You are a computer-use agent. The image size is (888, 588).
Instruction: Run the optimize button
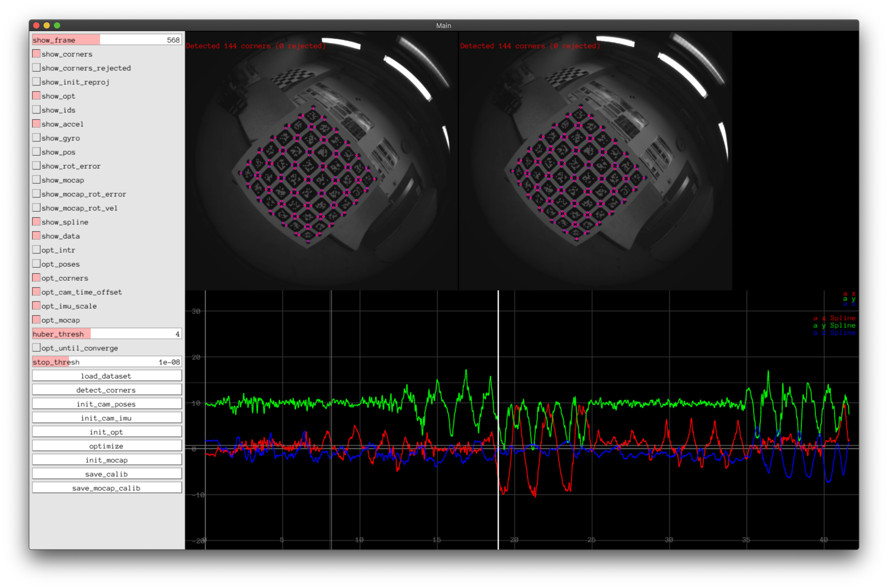(107, 446)
